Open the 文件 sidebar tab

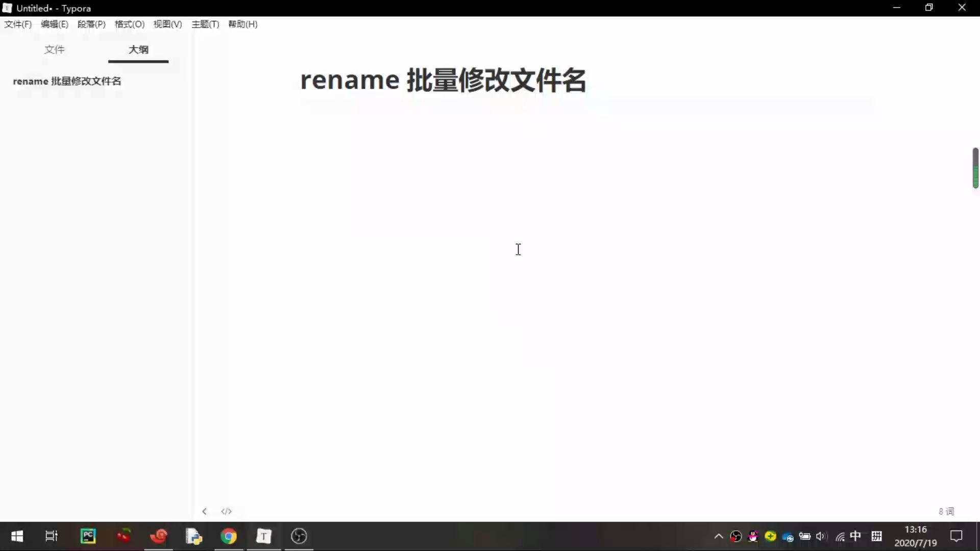(x=54, y=49)
